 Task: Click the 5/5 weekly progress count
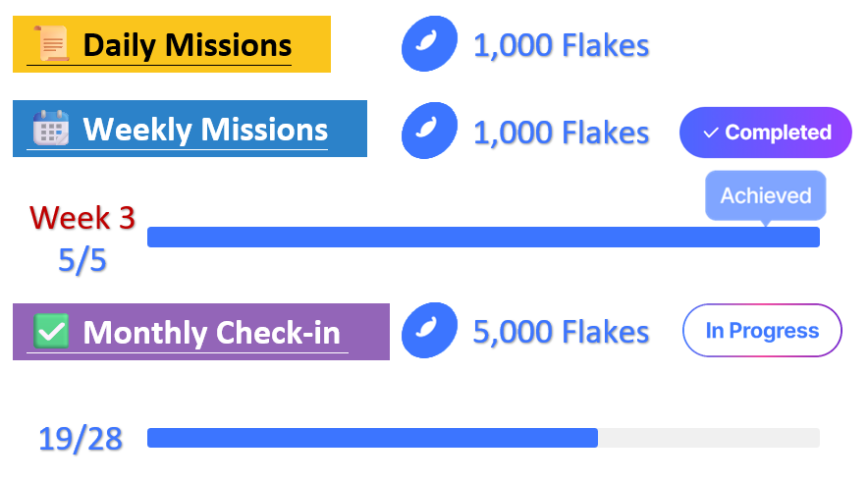pos(82,260)
